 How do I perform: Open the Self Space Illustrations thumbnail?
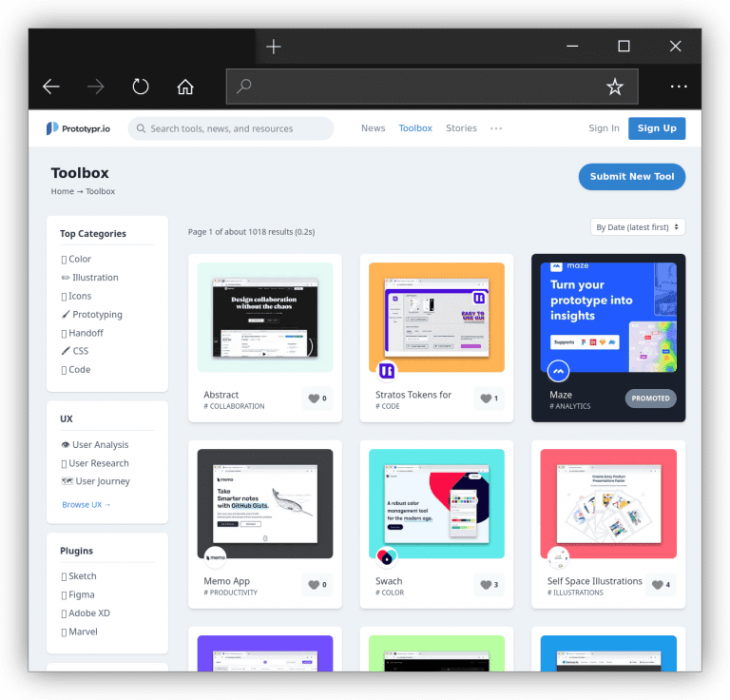tap(608, 503)
